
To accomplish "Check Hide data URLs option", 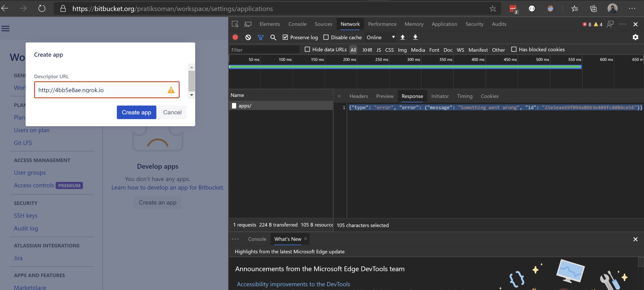I will point(307,49).
